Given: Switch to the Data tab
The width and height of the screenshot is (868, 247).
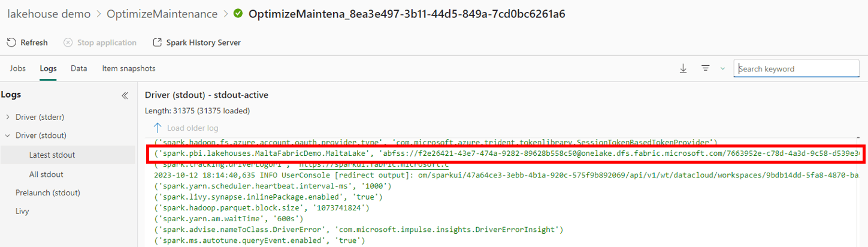Looking at the screenshot, I should coord(78,68).
